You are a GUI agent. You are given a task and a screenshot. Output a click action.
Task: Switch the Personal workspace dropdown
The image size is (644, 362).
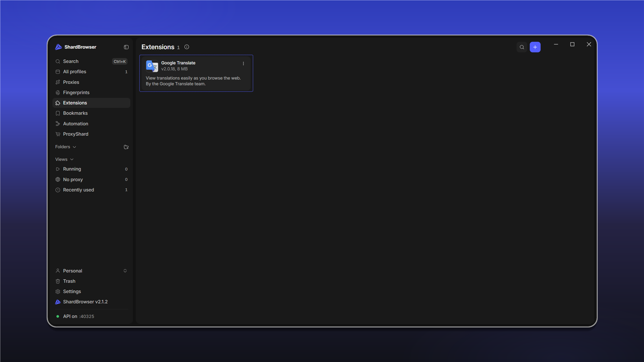[91, 271]
